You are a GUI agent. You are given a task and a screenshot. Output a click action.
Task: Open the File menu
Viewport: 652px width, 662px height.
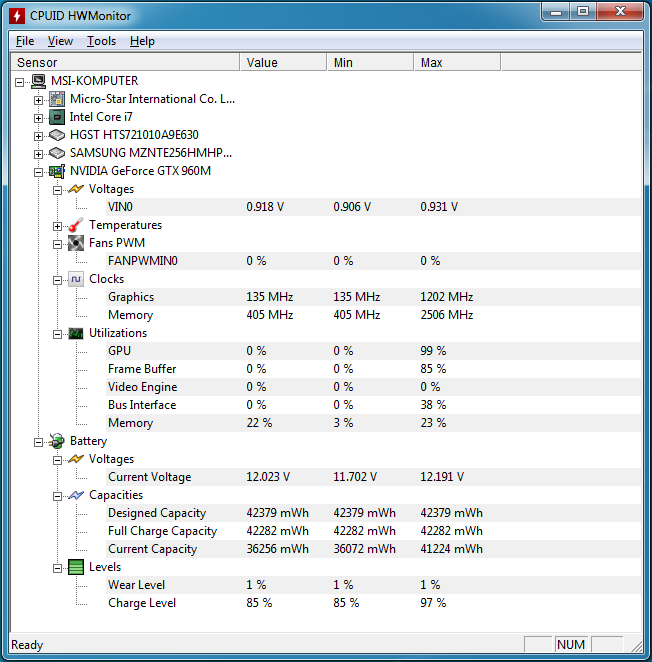pyautogui.click(x=25, y=41)
